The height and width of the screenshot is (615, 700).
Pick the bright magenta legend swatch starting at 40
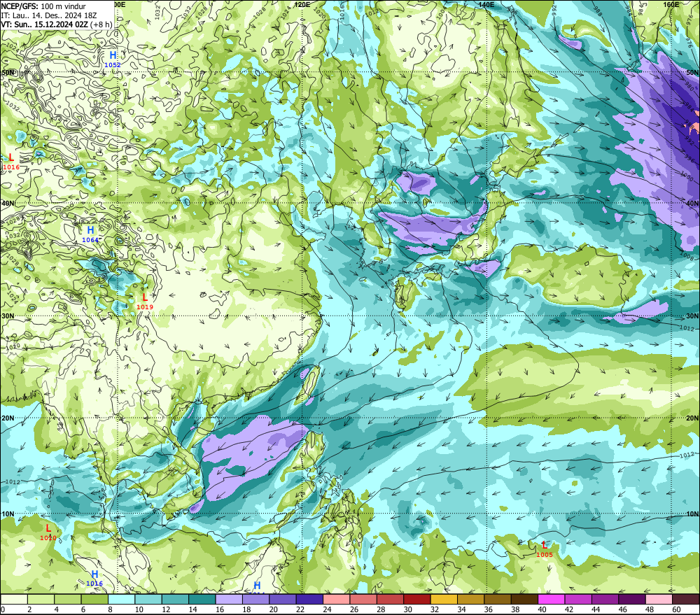[552, 599]
